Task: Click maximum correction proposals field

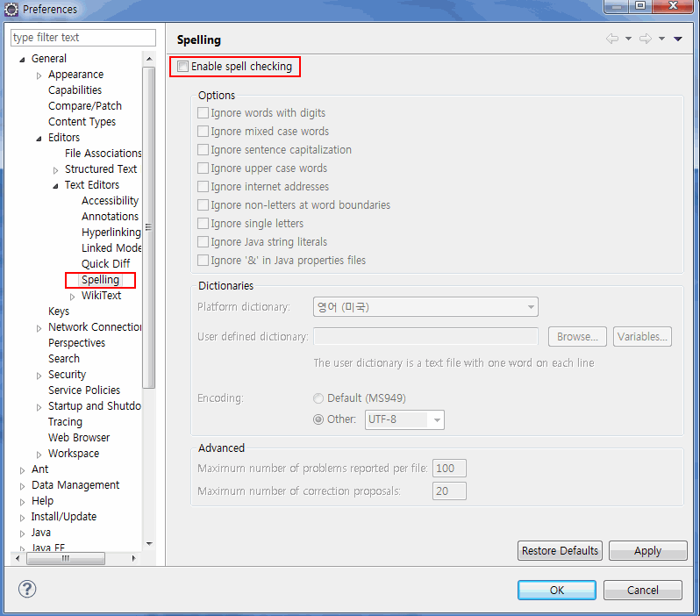Action: (x=449, y=491)
